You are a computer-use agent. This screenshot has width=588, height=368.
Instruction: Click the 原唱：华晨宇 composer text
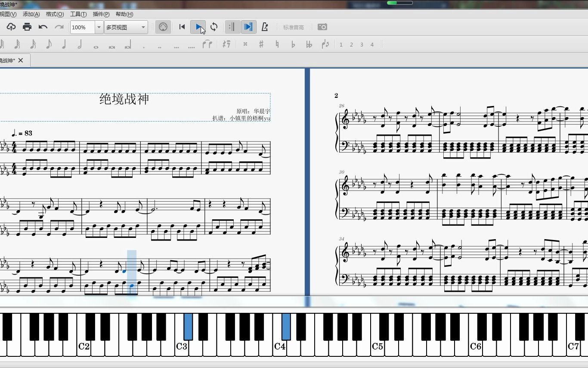(x=253, y=111)
